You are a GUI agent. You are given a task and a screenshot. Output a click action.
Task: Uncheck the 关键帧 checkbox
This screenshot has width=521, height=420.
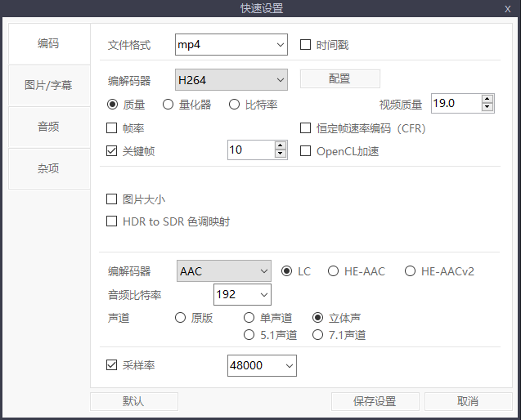[x=113, y=150]
